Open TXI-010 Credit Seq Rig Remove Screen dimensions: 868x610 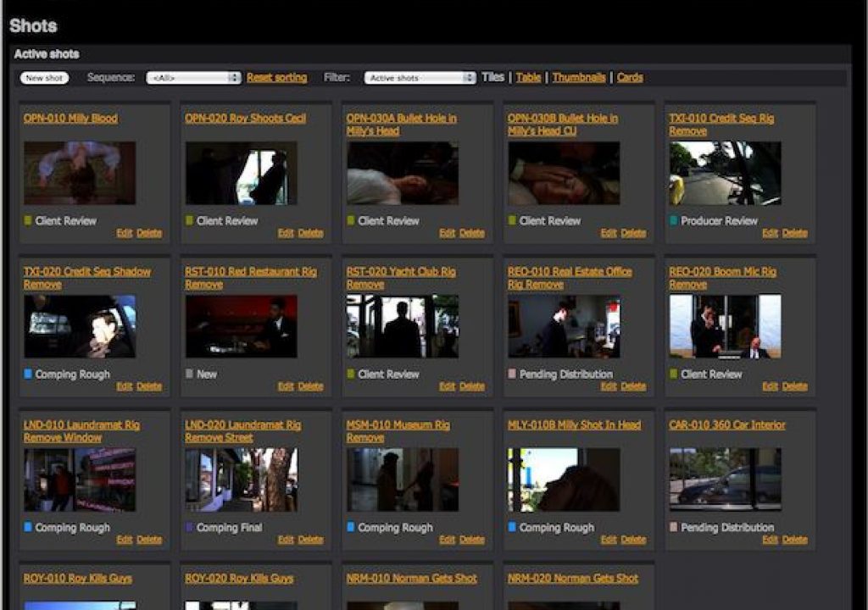(x=721, y=125)
